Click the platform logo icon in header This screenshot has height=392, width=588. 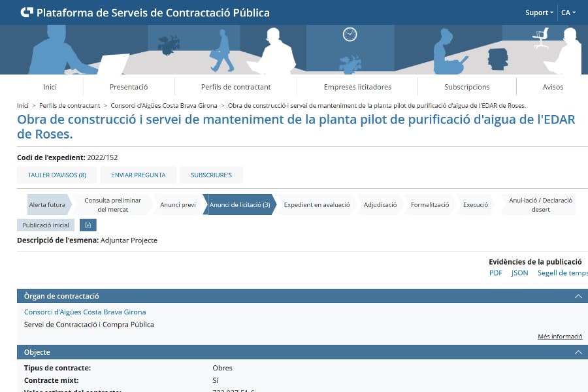coord(27,12)
